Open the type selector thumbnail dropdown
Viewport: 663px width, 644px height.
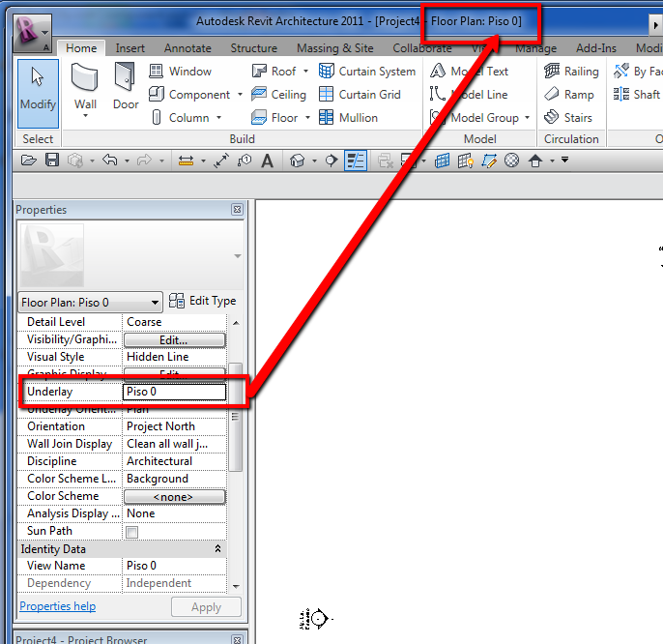pyautogui.click(x=238, y=256)
